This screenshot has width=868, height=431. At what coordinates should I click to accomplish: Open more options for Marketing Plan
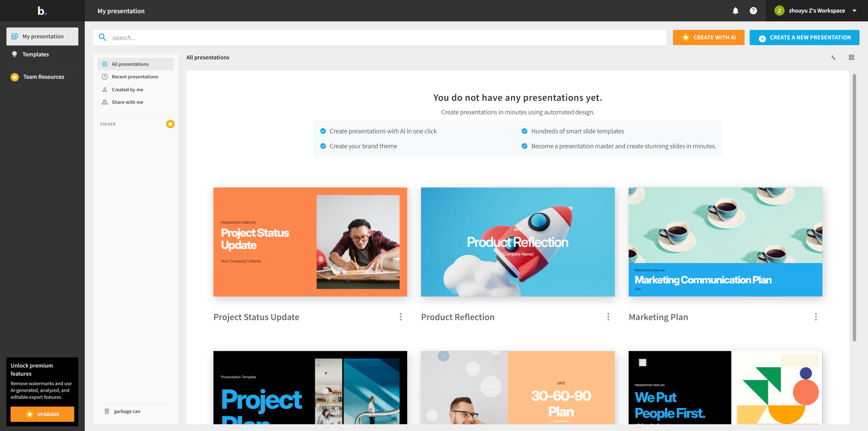[816, 317]
